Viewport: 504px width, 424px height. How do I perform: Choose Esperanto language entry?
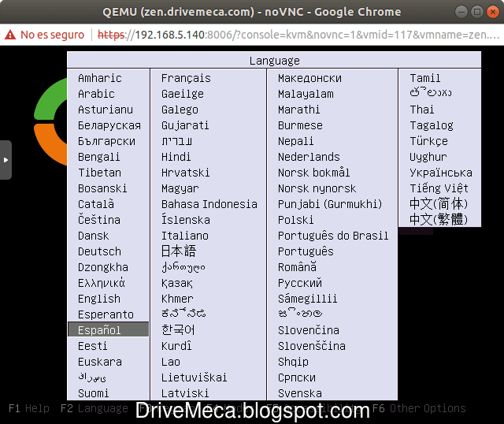tap(106, 314)
